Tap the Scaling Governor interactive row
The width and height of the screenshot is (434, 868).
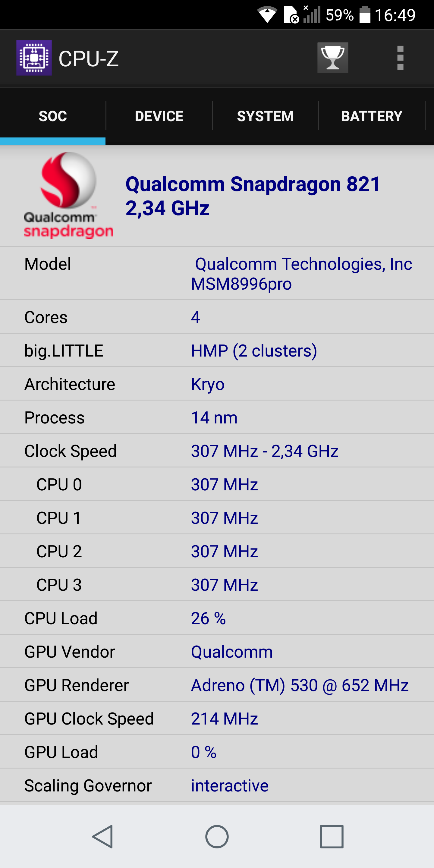(x=217, y=785)
